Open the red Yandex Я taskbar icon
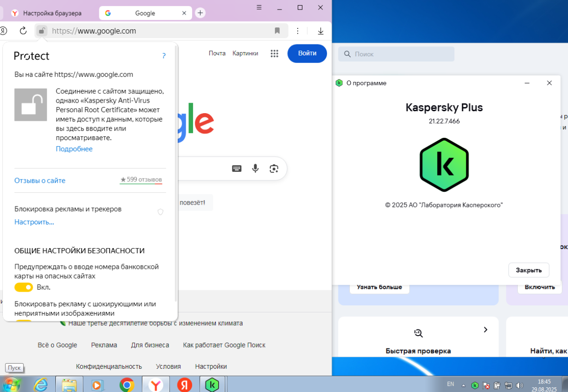The width and height of the screenshot is (568, 392). 184,384
